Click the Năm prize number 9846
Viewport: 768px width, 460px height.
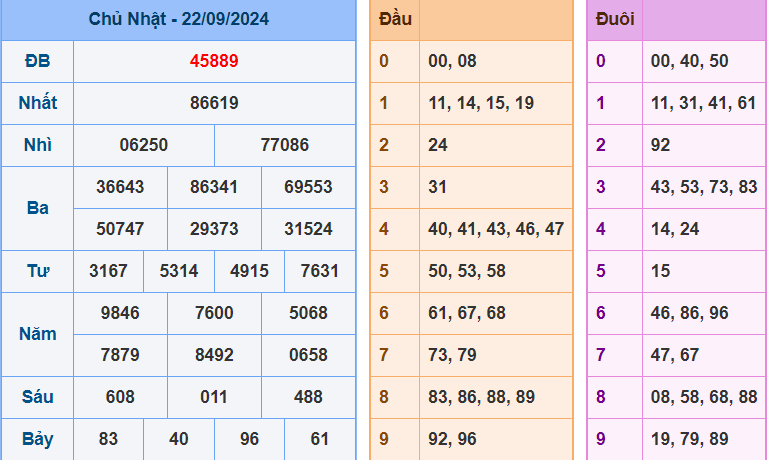pyautogui.click(x=120, y=313)
